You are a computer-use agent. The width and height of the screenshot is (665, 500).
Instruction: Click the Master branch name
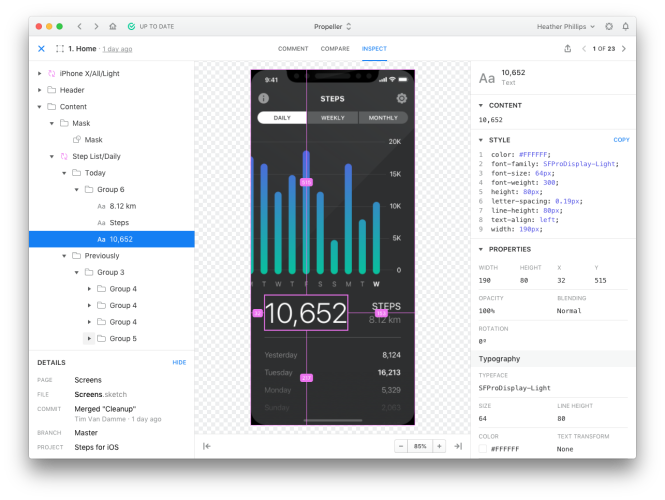click(86, 433)
